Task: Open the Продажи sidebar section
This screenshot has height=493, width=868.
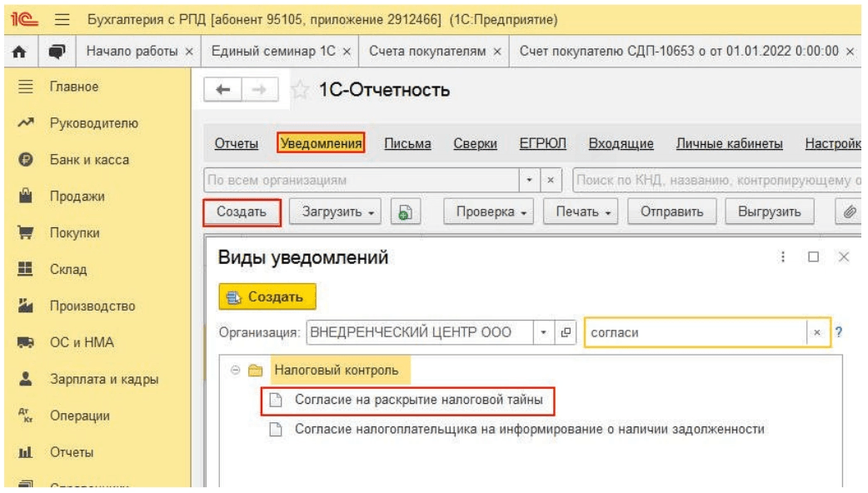Action: point(77,197)
